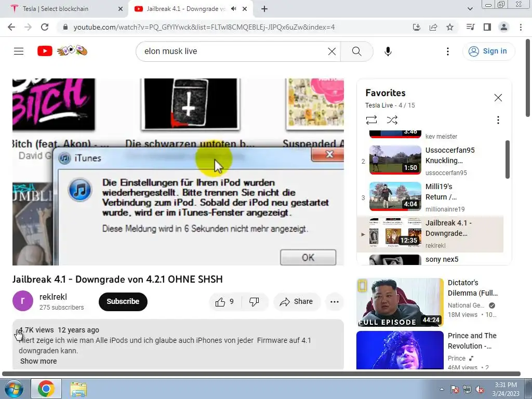Toggle loop playlist
Image resolution: width=532 pixels, height=399 pixels.
point(371,120)
